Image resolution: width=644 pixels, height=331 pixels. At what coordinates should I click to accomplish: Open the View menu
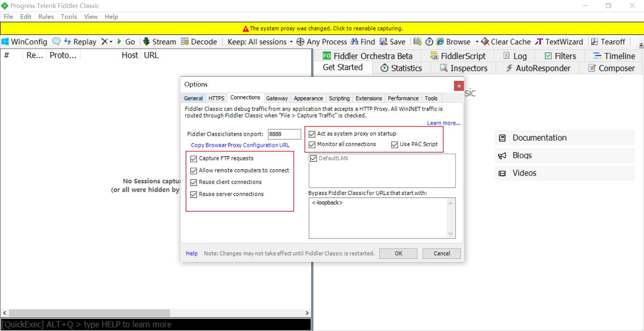(x=91, y=16)
